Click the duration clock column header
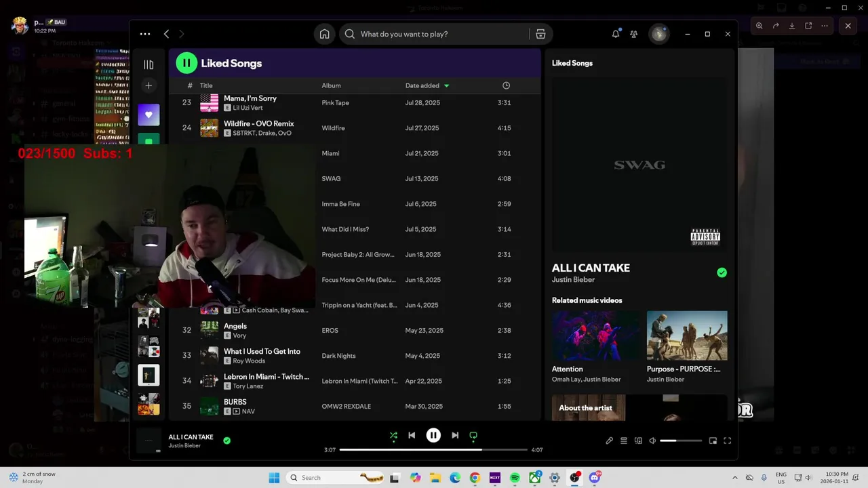Viewport: 868px width, 488px height. click(x=506, y=85)
